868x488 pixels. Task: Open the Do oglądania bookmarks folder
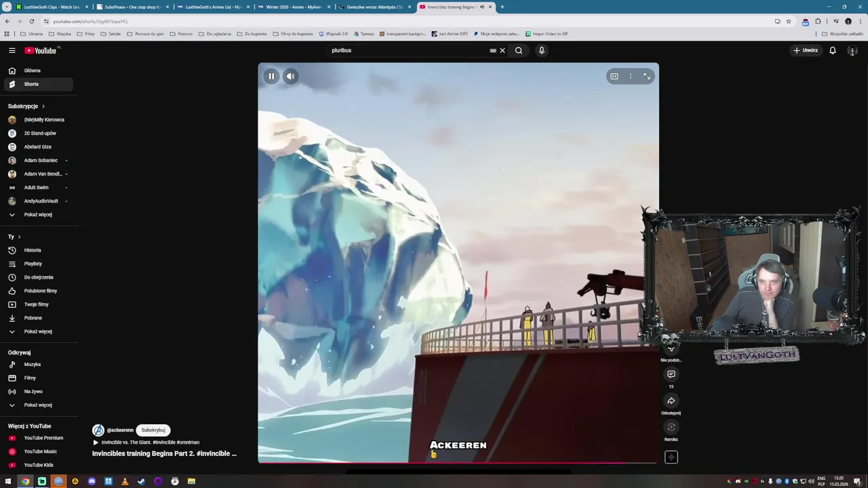pos(214,34)
